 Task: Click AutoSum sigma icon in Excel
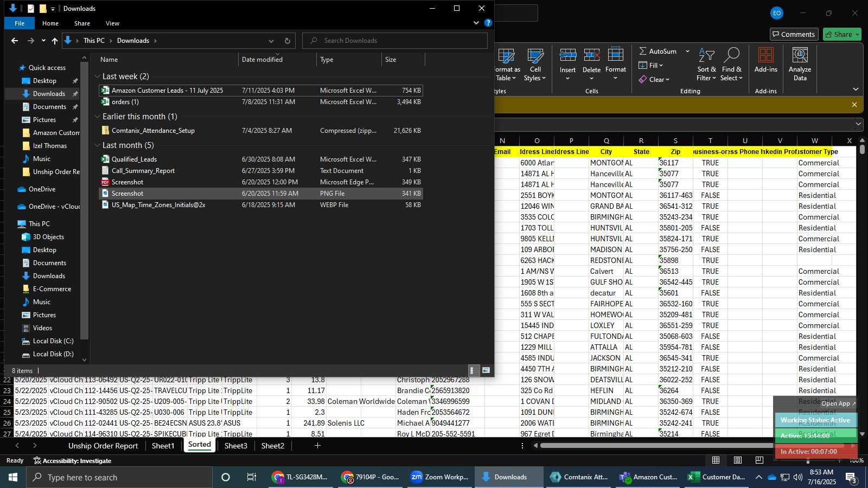tap(643, 51)
